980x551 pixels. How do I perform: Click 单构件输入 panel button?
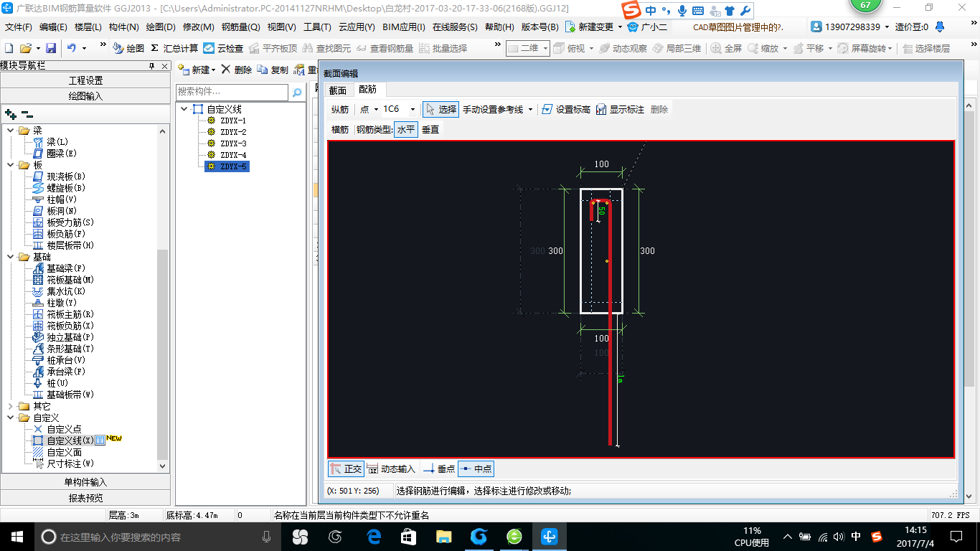(85, 482)
